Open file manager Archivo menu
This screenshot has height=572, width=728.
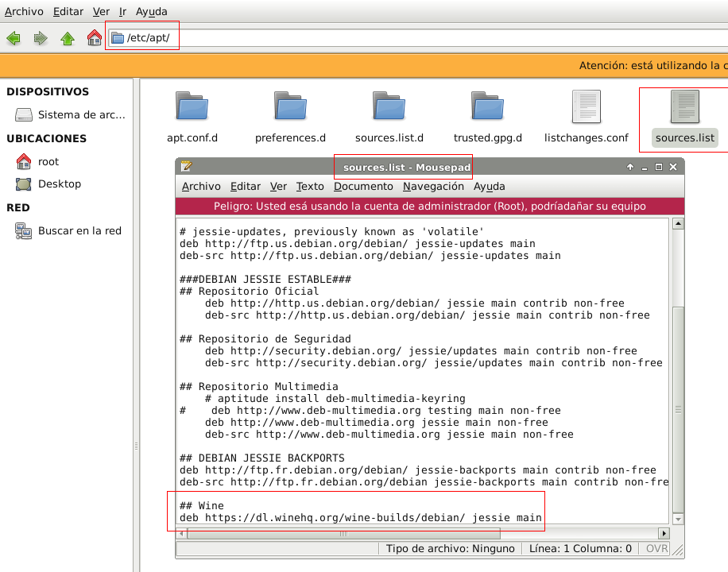(x=24, y=12)
